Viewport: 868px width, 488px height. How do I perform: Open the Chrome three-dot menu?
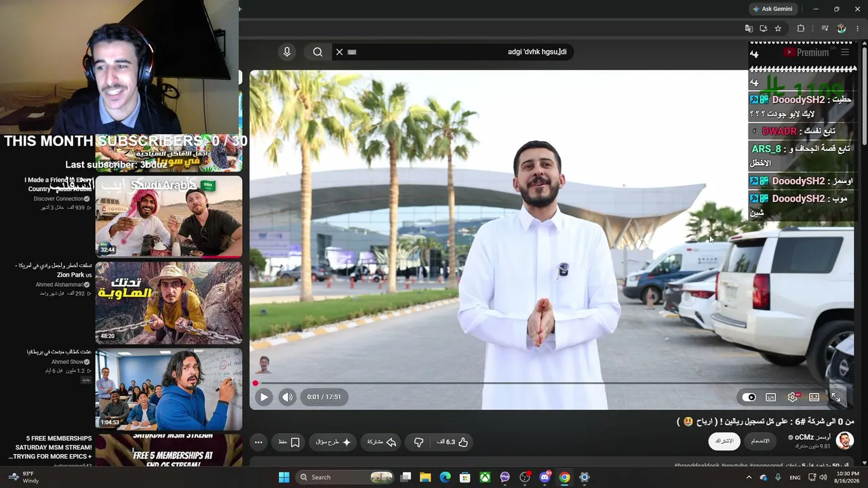point(858,28)
